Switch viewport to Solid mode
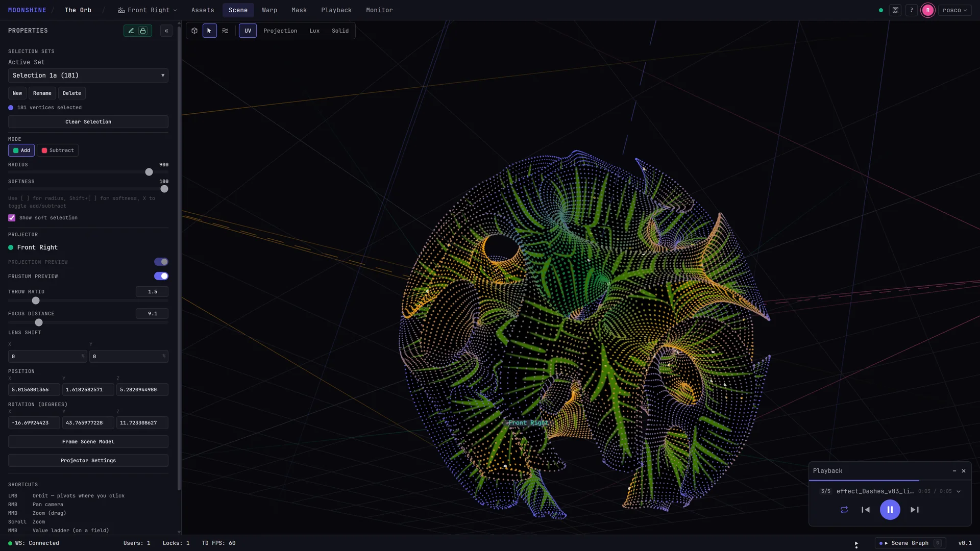980x551 pixels. pyautogui.click(x=340, y=31)
